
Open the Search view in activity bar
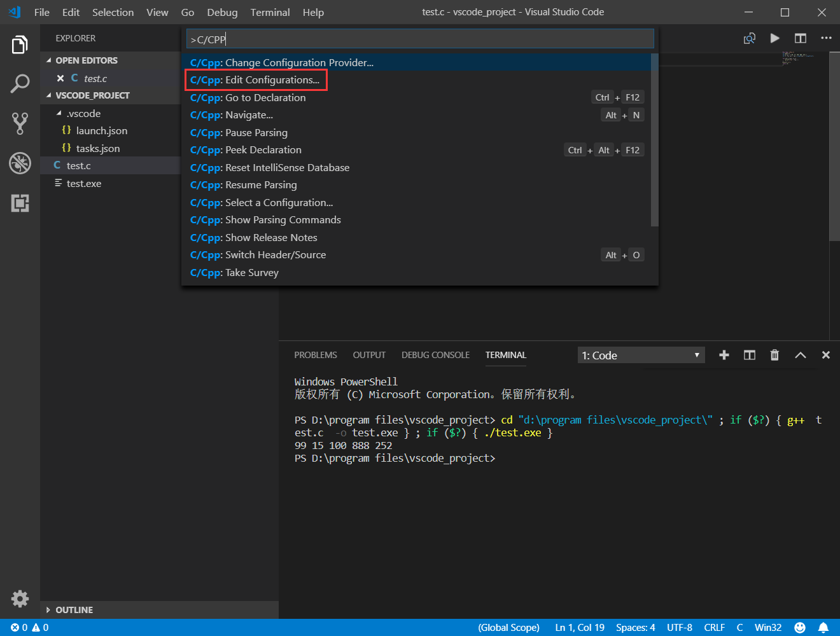tap(20, 84)
